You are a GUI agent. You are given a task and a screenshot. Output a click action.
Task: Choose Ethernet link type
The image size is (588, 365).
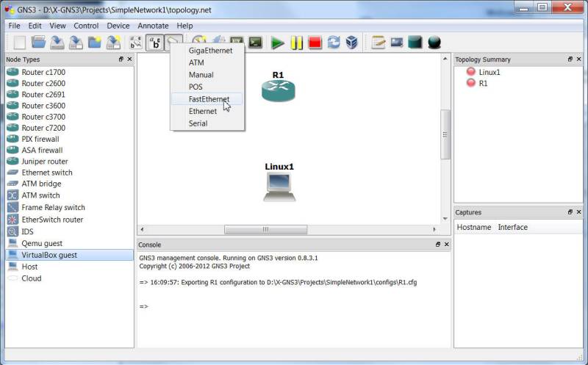207,112
